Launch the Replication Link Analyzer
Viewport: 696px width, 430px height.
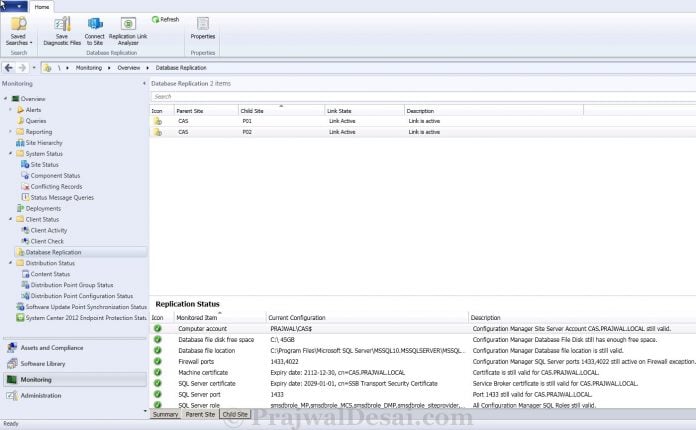coord(128,31)
